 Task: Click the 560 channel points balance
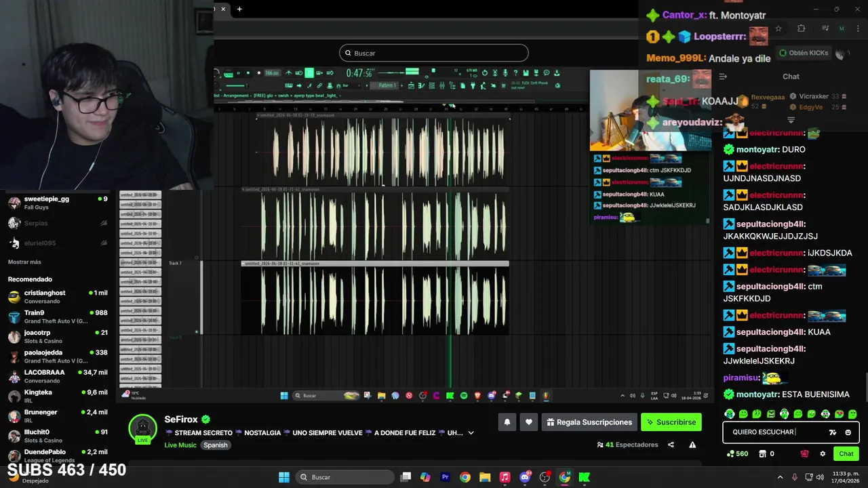pyautogui.click(x=737, y=454)
